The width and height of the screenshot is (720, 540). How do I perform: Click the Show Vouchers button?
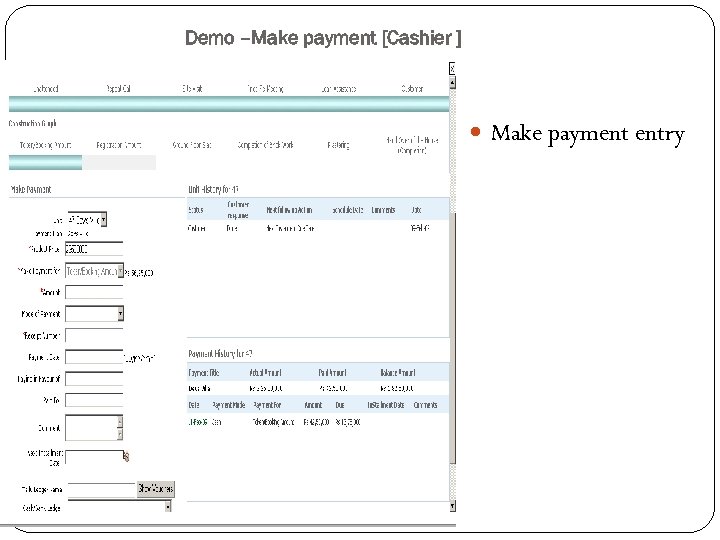[156, 489]
